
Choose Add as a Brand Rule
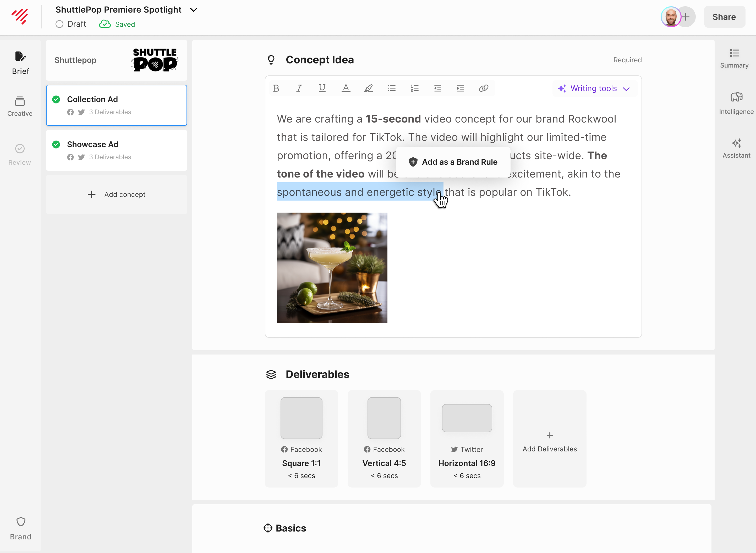(x=453, y=162)
